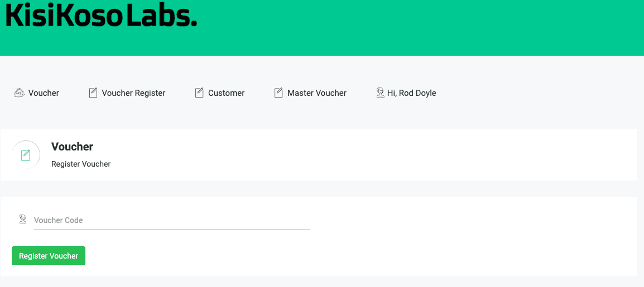Viewport: 644px width, 287px height.
Task: Click the KisiKoso Labs logo
Action: (x=101, y=16)
